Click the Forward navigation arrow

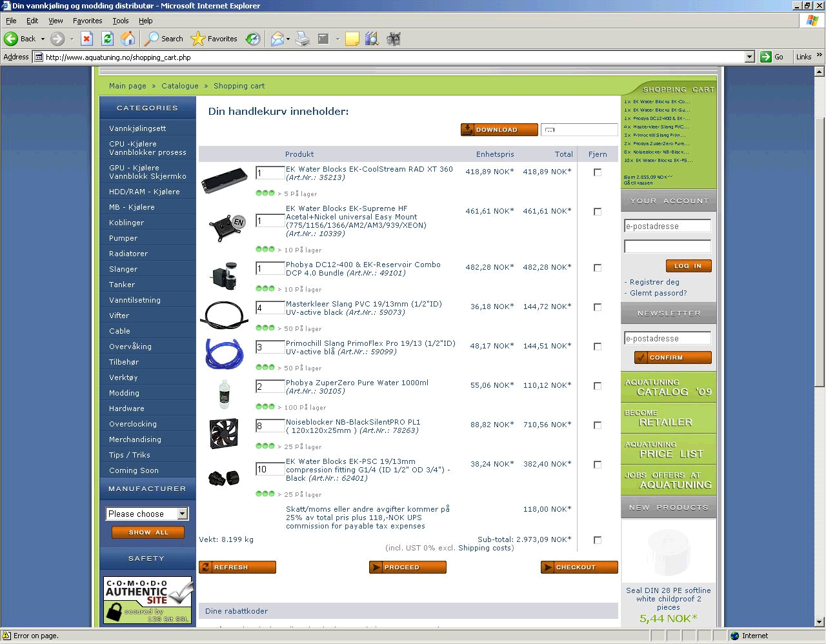click(x=57, y=39)
